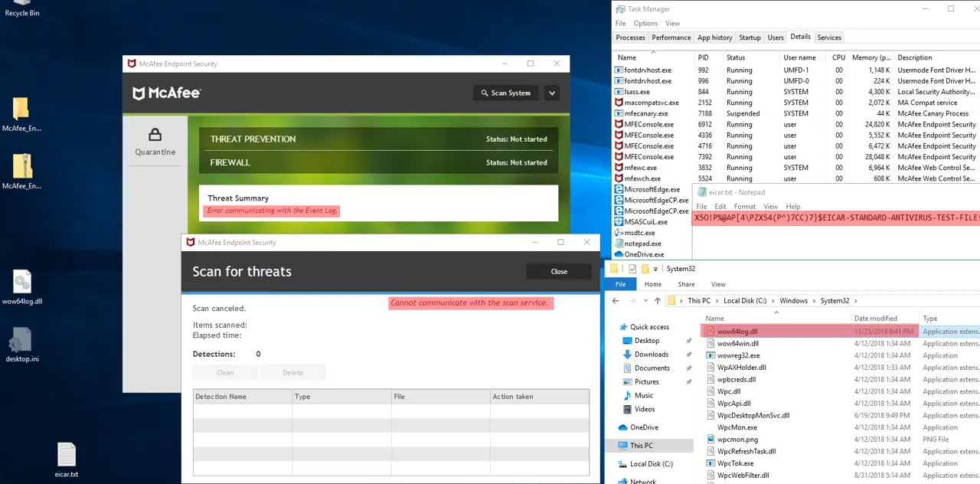
Task: Click the Delete button in scan dialog
Action: click(293, 372)
